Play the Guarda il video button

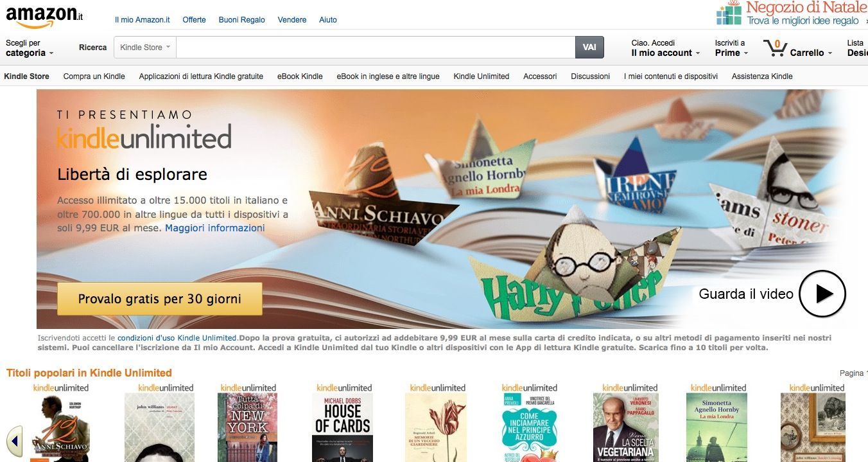(822, 294)
